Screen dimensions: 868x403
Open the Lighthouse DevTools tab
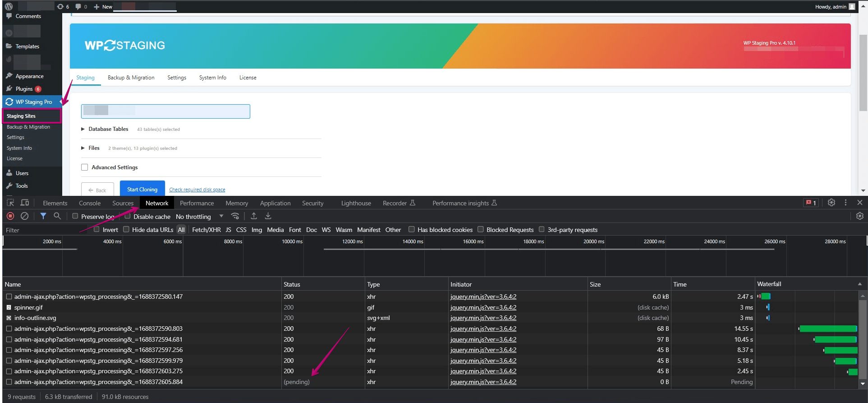click(x=356, y=203)
